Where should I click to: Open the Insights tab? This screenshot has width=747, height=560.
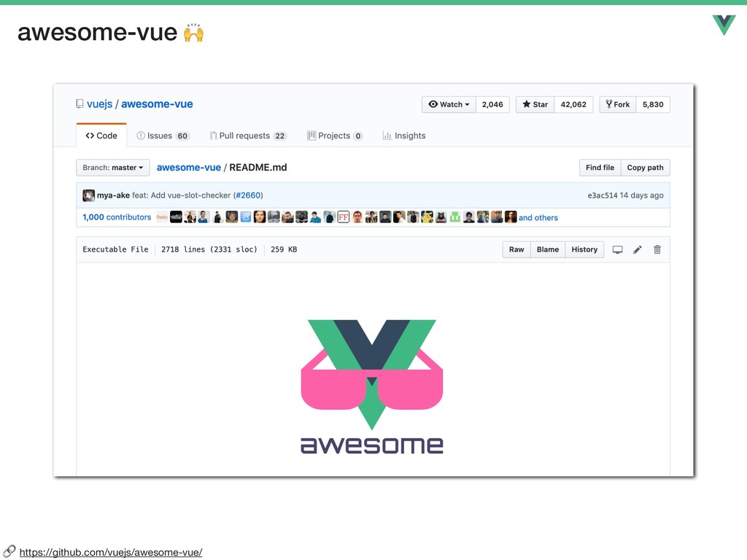tap(404, 136)
